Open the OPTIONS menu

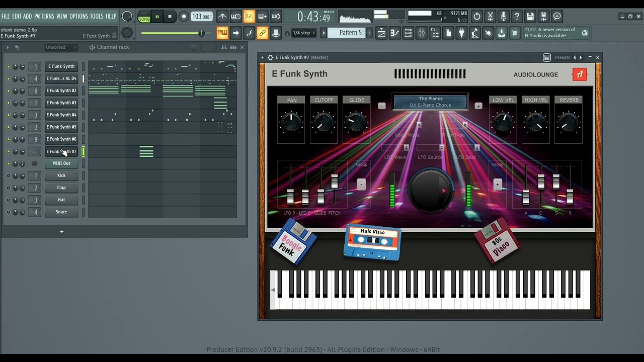click(79, 16)
